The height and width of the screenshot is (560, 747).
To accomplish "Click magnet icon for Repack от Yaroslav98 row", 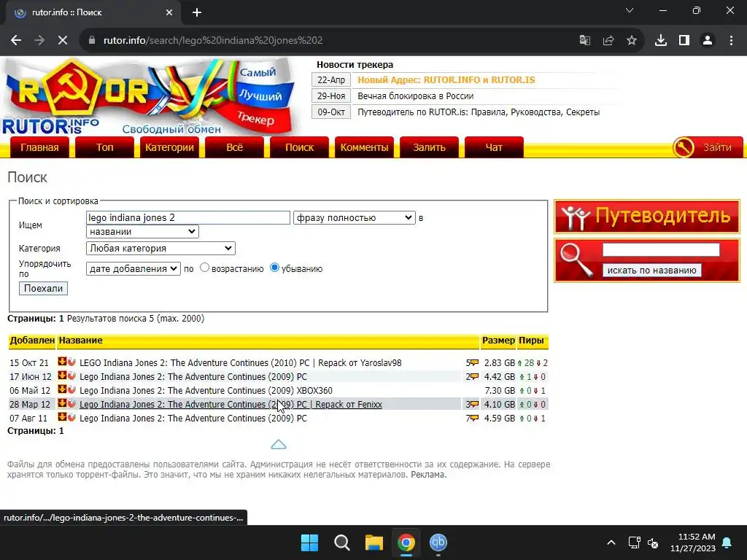I will pos(71,362).
